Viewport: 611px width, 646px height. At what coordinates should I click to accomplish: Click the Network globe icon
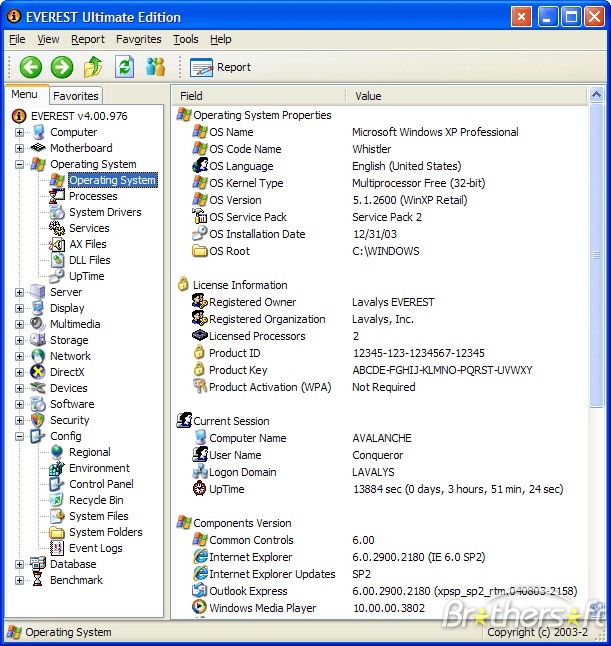pyautogui.click(x=38, y=356)
